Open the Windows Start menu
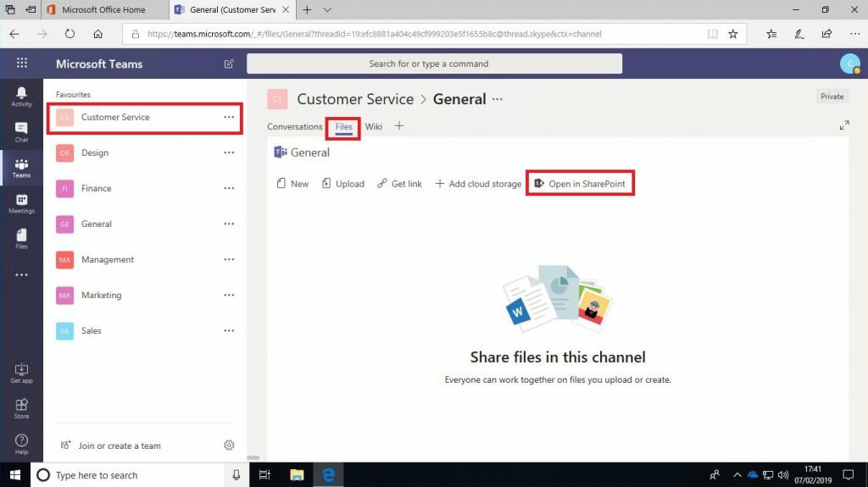The width and height of the screenshot is (868, 487). click(15, 475)
